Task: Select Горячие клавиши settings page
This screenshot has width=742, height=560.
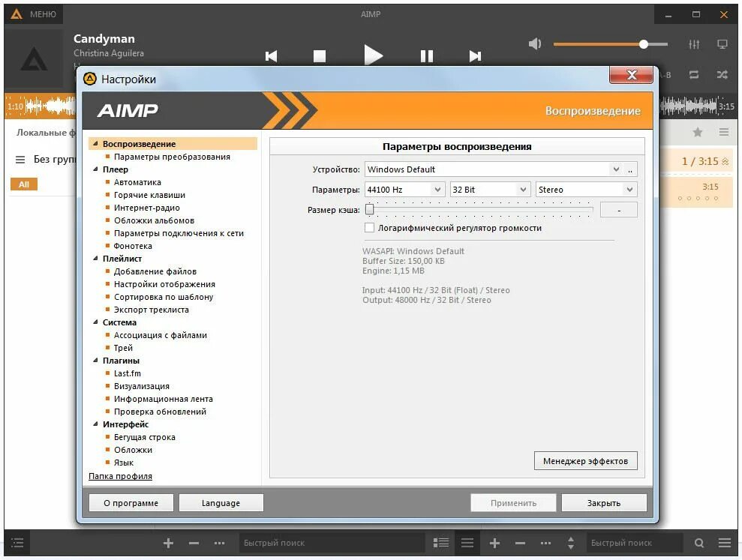Action: pyautogui.click(x=149, y=195)
